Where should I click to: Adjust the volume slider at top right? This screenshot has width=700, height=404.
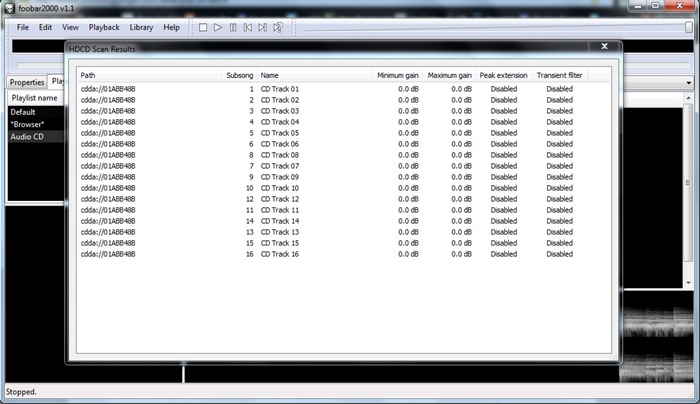coord(688,28)
